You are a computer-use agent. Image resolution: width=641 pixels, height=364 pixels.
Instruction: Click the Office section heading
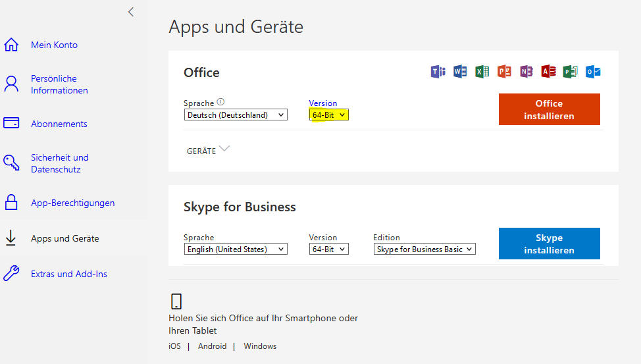click(x=201, y=72)
